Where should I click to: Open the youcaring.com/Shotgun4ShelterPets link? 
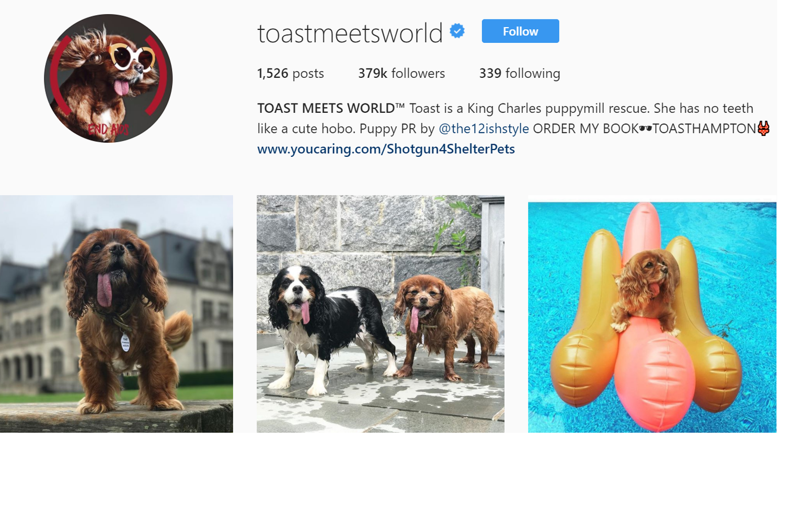coord(386,149)
